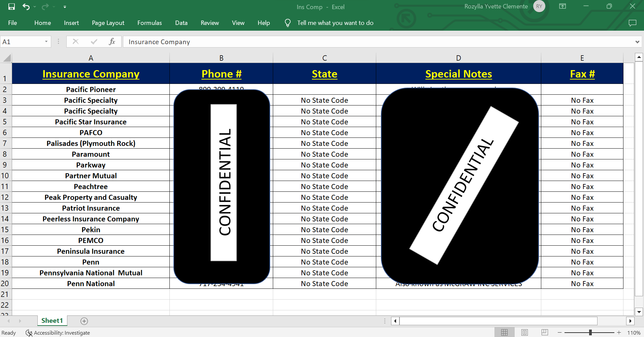Switch to the Insert ribbon tab

click(x=71, y=23)
